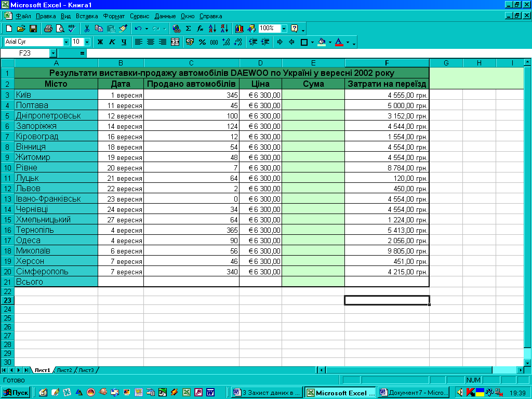Open the Пуск start menu

click(x=16, y=393)
